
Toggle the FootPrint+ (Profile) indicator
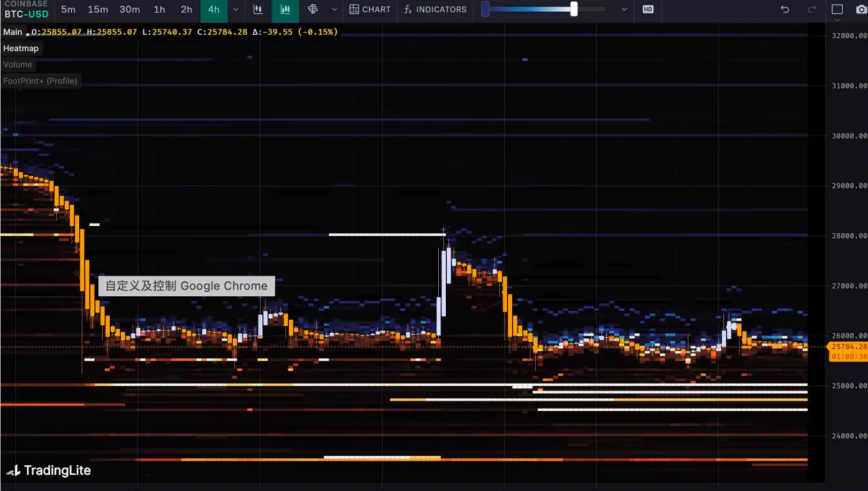(x=40, y=81)
